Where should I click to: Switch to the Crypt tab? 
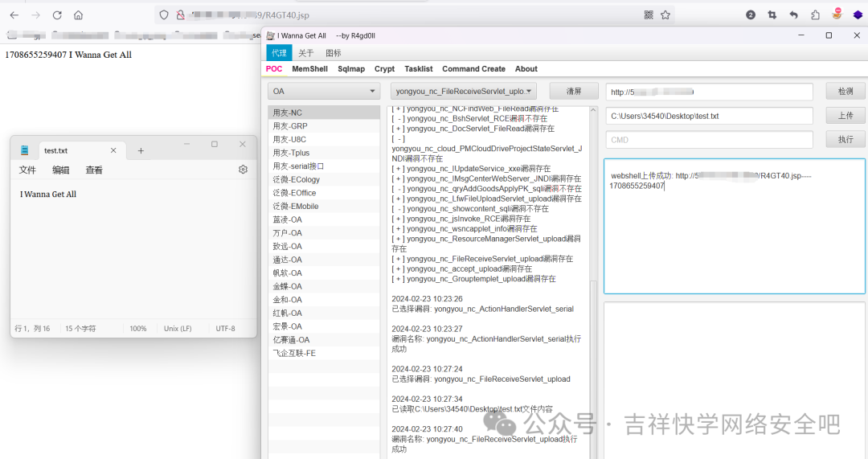pyautogui.click(x=385, y=68)
